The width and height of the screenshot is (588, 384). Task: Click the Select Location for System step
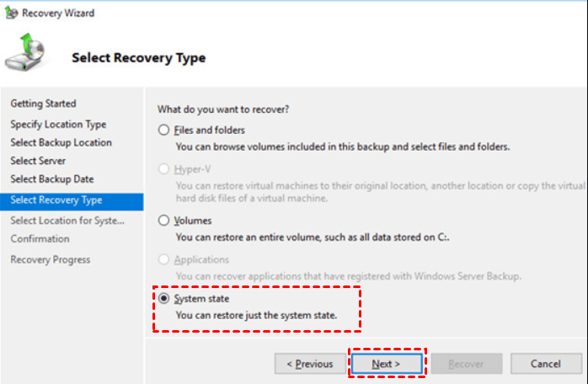(67, 221)
